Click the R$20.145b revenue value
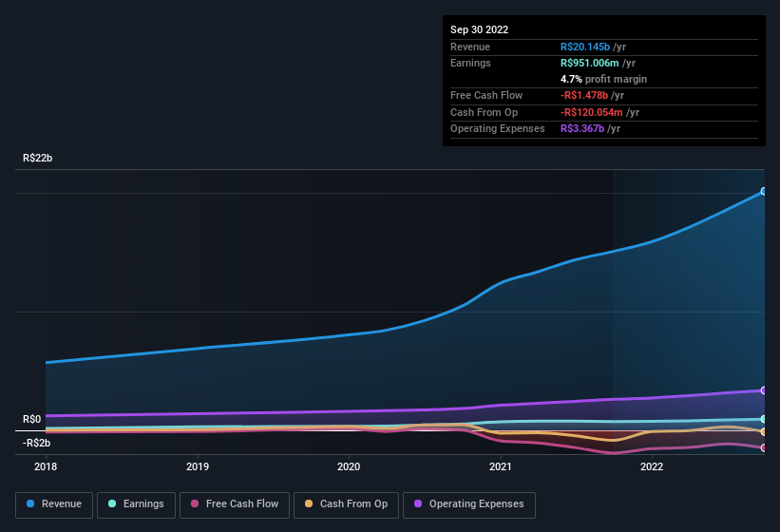The image size is (780, 532). pyautogui.click(x=585, y=47)
